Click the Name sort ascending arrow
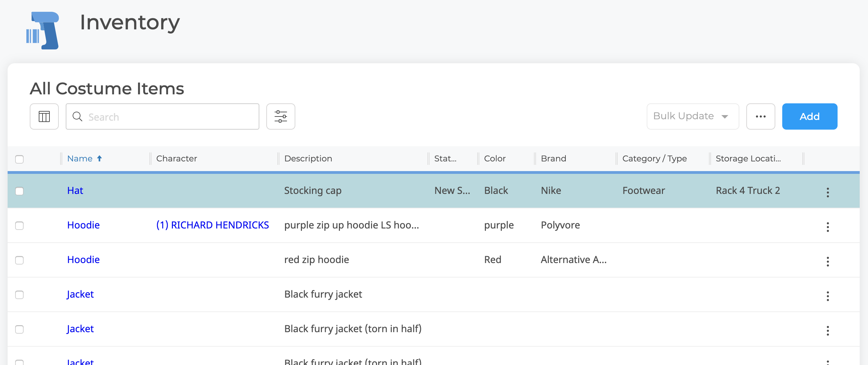The width and height of the screenshot is (868, 365). click(100, 158)
